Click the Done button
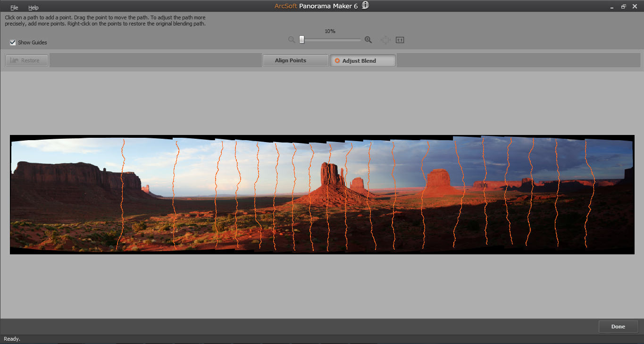 pyautogui.click(x=618, y=327)
